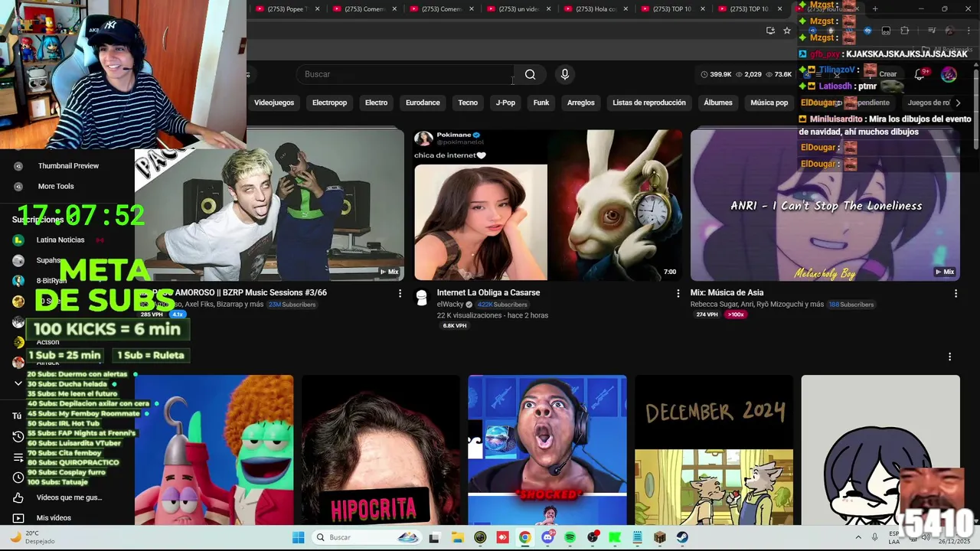980x551 pixels.
Task: Click the thumbs-up liked videos icon
Action: pos(18,497)
